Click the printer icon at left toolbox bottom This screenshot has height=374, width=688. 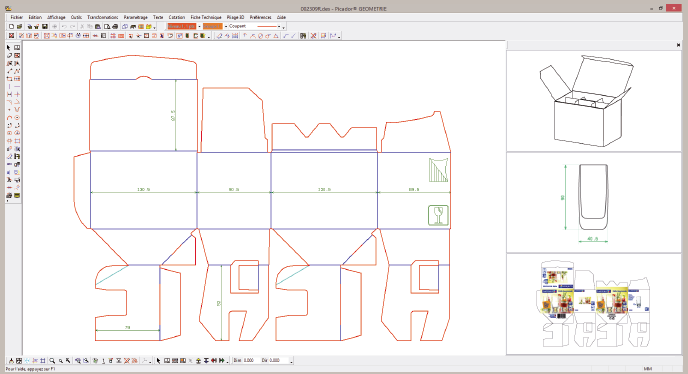click(x=9, y=196)
